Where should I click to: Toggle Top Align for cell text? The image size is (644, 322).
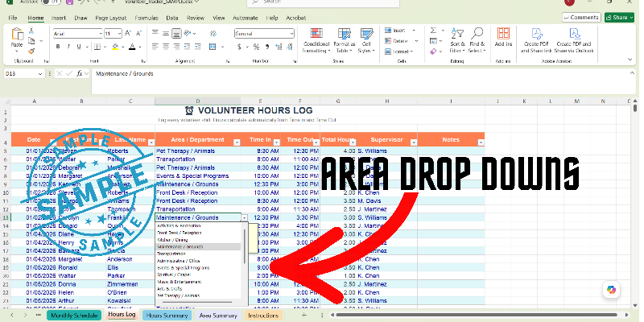coord(155,33)
